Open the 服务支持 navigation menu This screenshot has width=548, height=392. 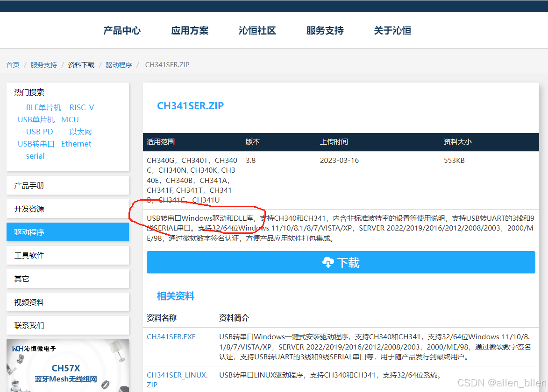[x=325, y=30]
